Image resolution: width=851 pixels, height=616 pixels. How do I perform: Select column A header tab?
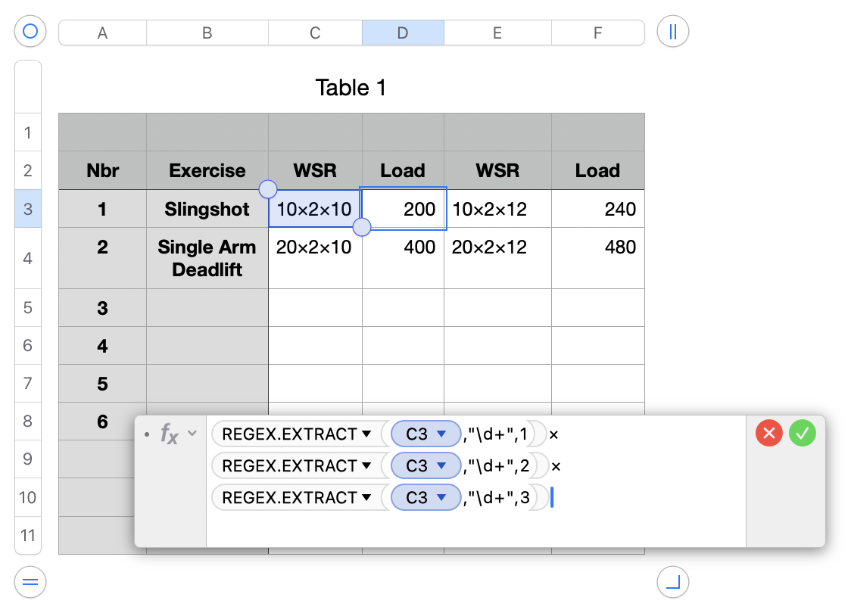point(102,33)
